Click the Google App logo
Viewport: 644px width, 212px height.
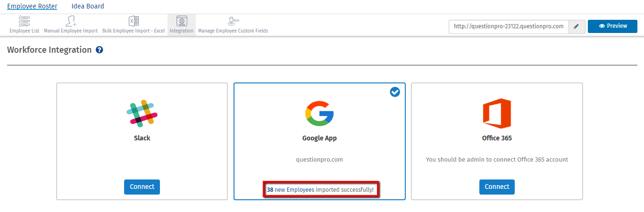tap(319, 114)
